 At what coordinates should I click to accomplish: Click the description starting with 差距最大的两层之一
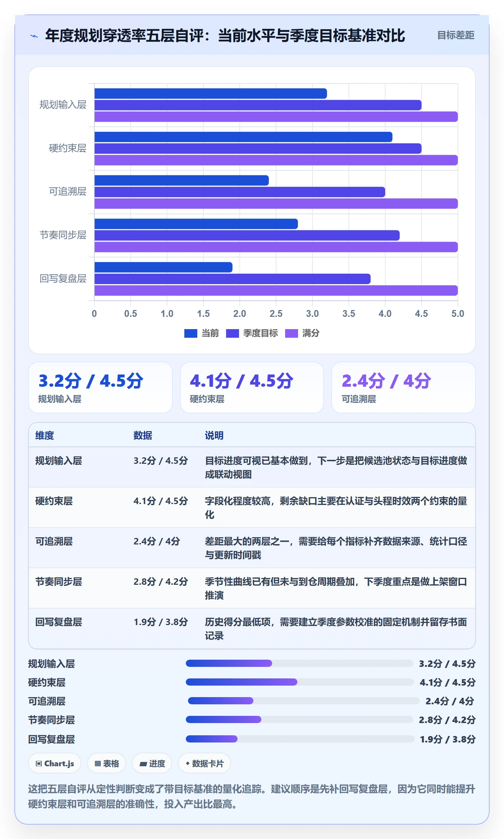(x=336, y=548)
